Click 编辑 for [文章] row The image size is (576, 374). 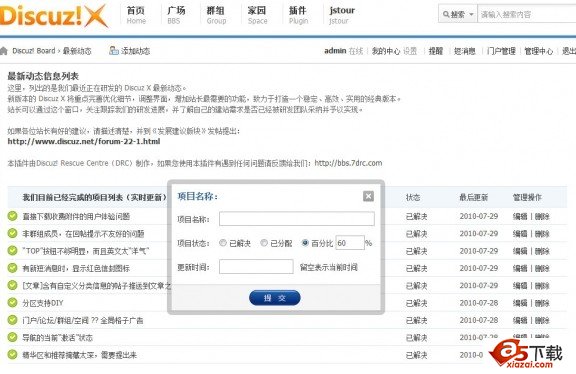coord(520,285)
